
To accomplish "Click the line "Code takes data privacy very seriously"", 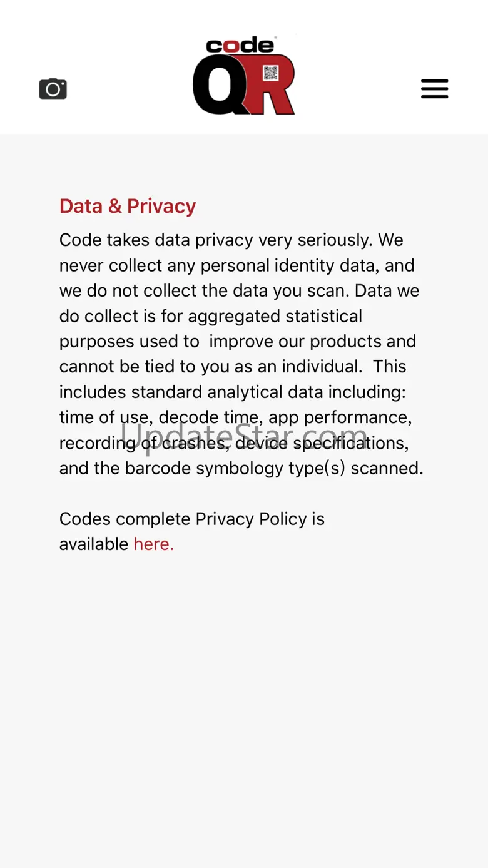I will tap(231, 240).
